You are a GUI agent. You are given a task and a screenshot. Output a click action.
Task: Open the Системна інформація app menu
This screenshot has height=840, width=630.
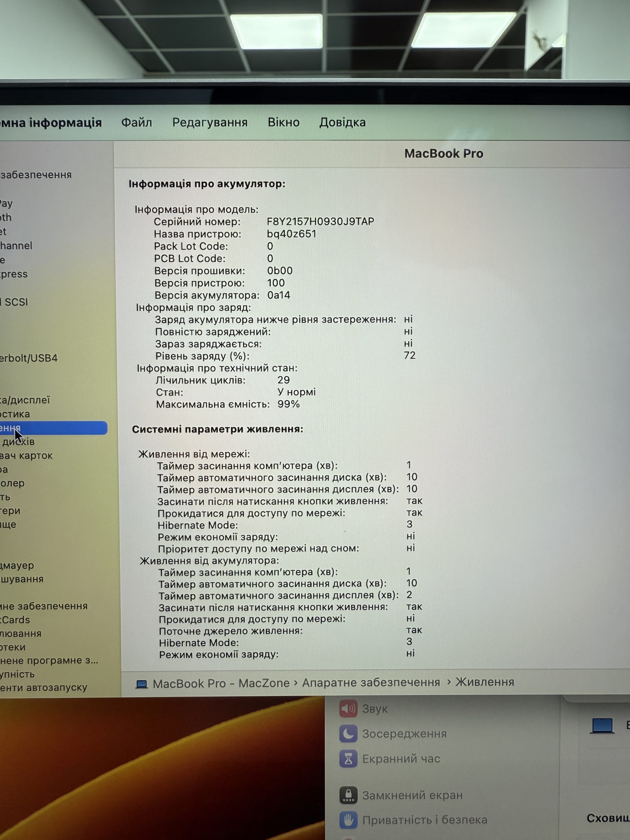click(51, 123)
